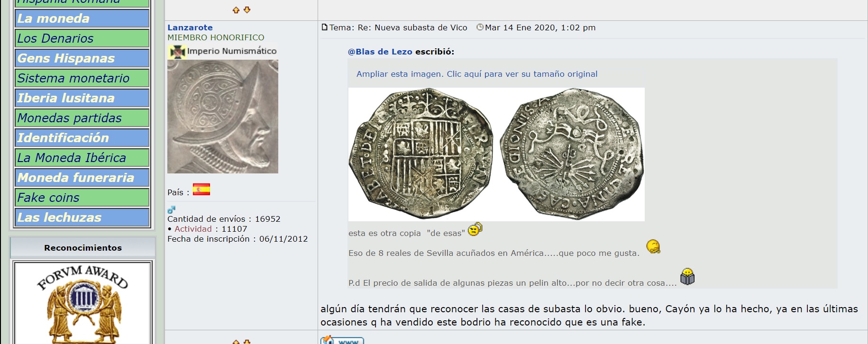Click the up arrow above Lanzarote's post
Screen dimensions: 868x344
(236, 10)
